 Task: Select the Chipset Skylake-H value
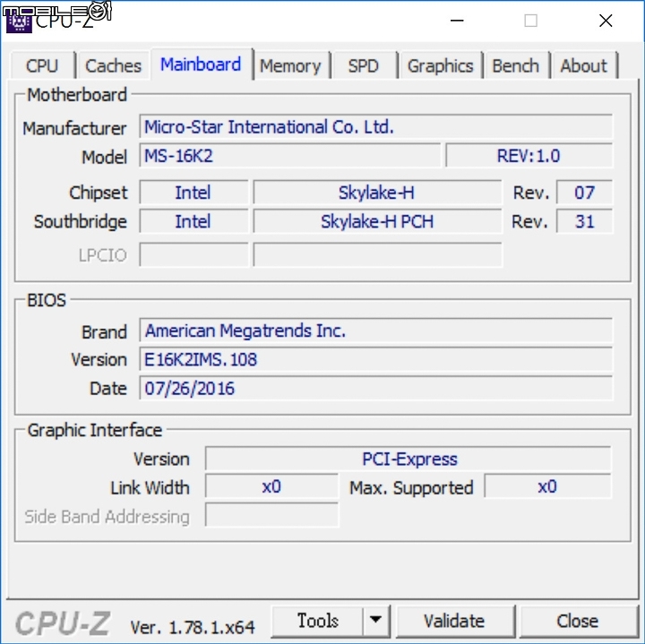[x=377, y=193]
